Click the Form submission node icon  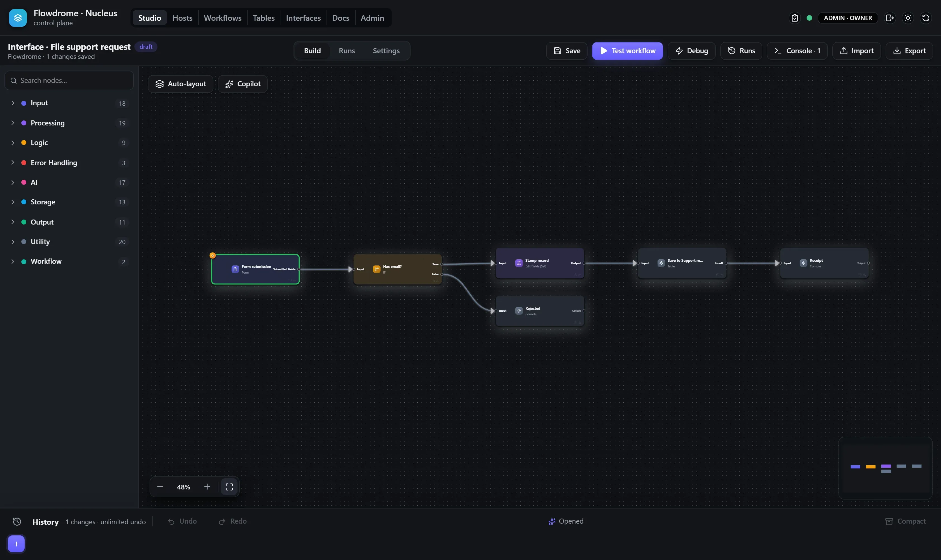coord(235,269)
